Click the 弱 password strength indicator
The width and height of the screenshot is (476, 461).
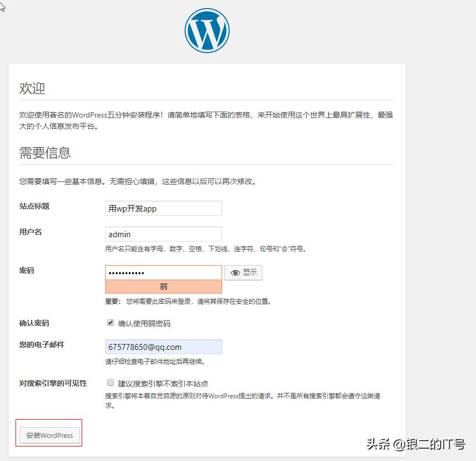click(163, 286)
